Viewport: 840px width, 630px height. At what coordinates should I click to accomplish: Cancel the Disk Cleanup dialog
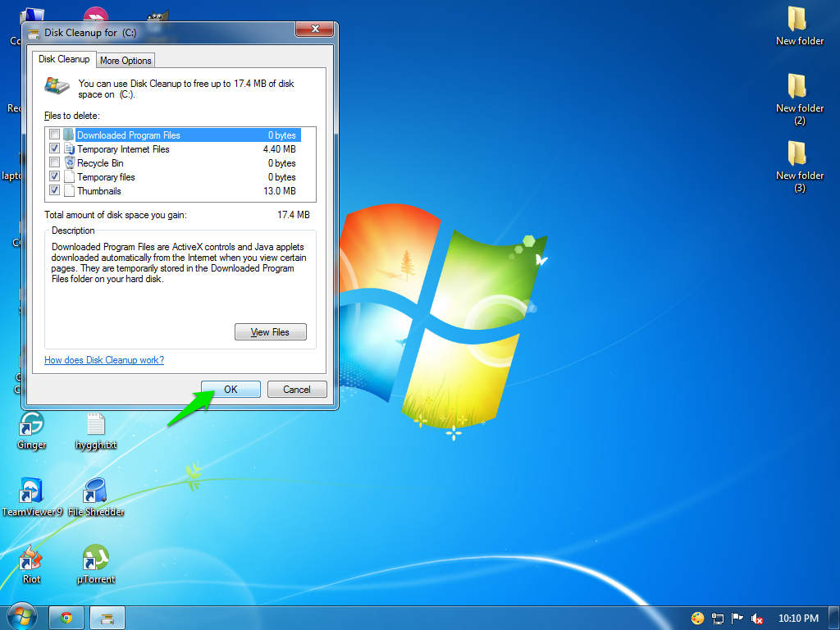coord(297,390)
